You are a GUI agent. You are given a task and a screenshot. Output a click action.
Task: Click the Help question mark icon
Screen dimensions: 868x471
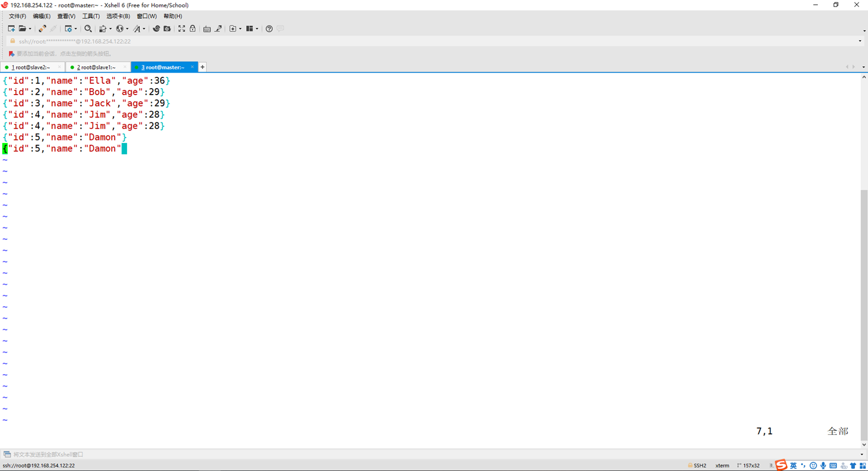[269, 28]
